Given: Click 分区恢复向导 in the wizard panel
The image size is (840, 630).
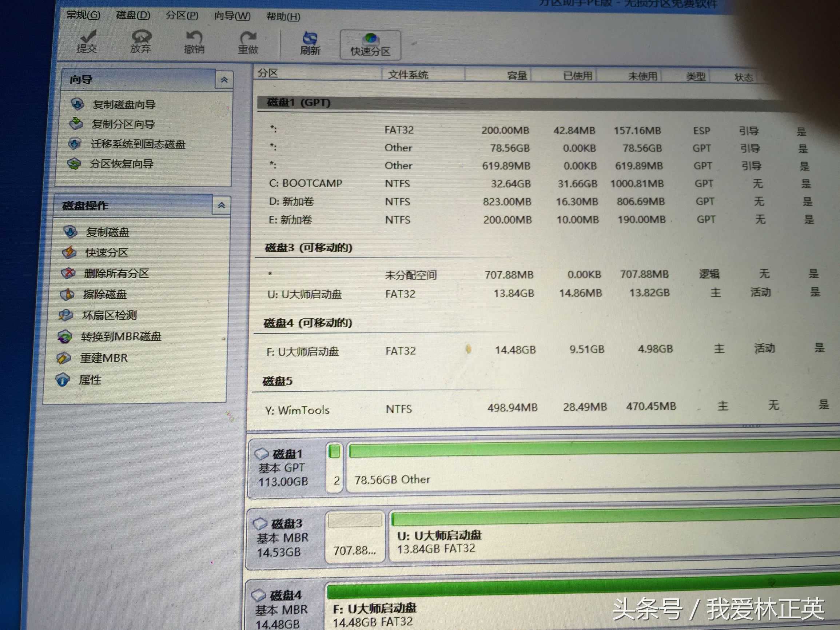Looking at the screenshot, I should pyautogui.click(x=121, y=164).
